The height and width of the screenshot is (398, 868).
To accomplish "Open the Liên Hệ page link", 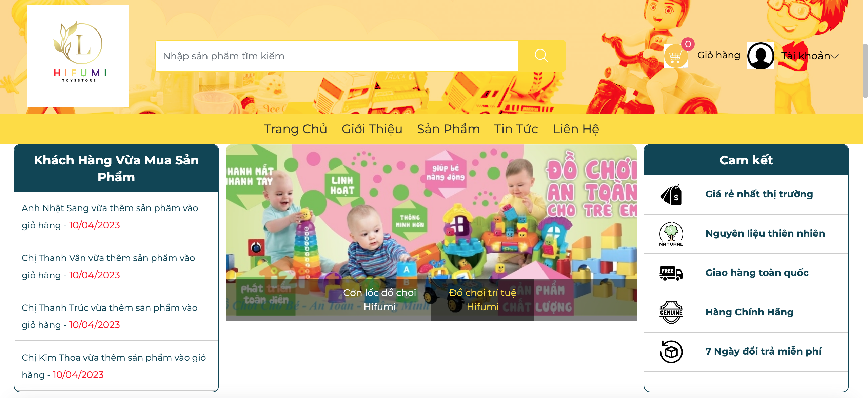I will pyautogui.click(x=576, y=129).
